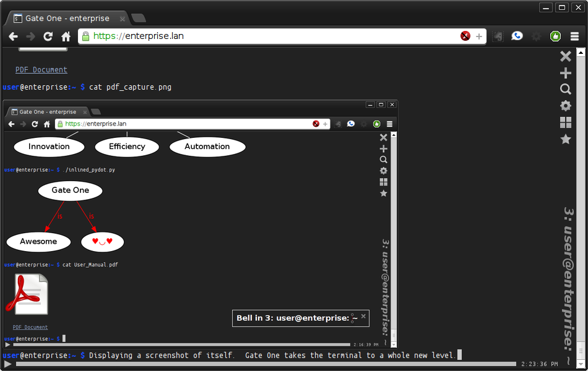Screen dimensions: 588x371
Task: Click the inner screenshot's star icon
Action: [x=383, y=194]
